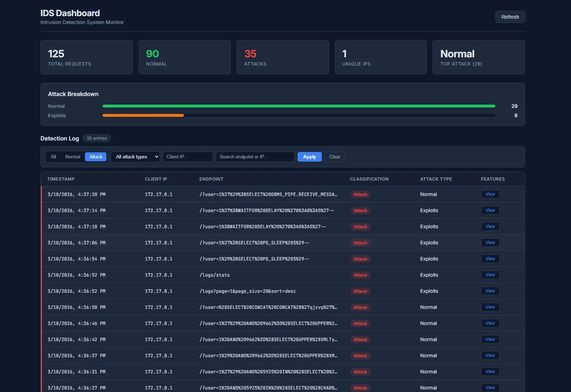Viewport: 571px width, 392px height.
Task: Switch to the Normal filter tab
Action: tap(72, 157)
